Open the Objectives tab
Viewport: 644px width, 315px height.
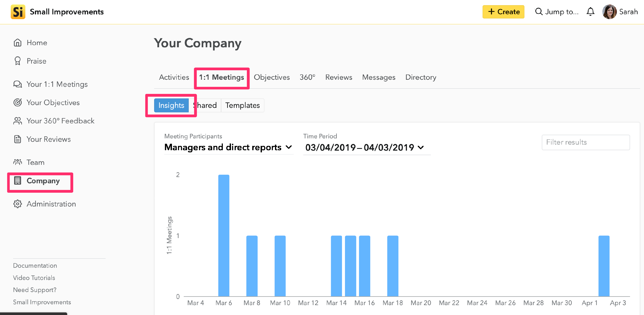point(272,77)
